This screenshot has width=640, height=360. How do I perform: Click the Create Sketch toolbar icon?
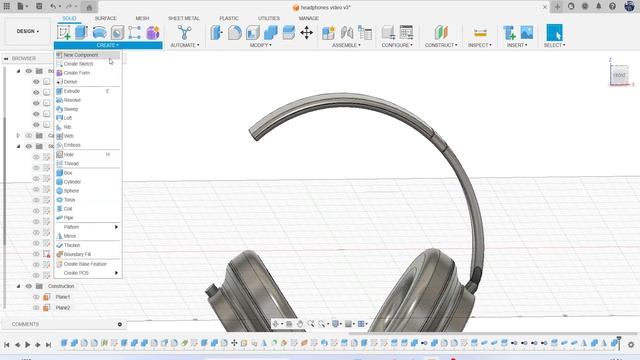tap(64, 32)
